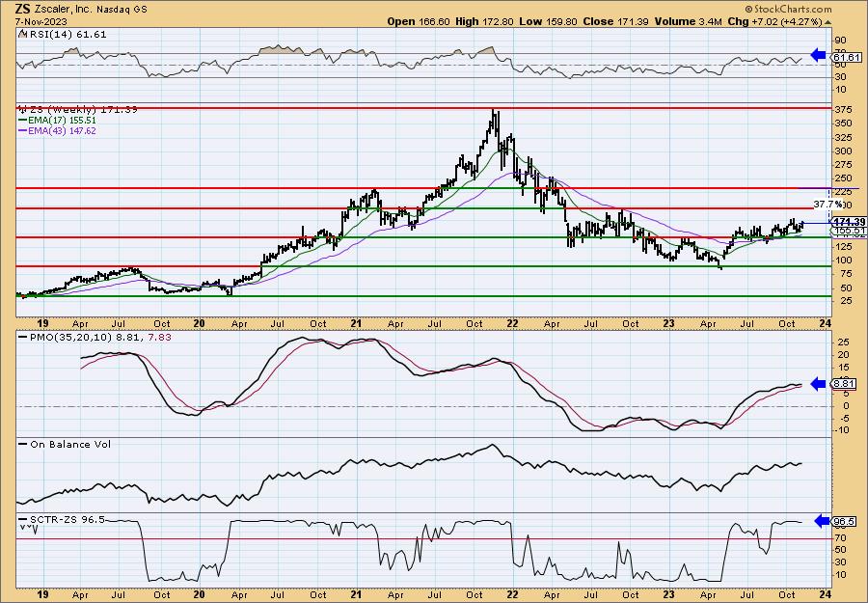Click the 155.51 EMA tag on price axis

pos(849,231)
